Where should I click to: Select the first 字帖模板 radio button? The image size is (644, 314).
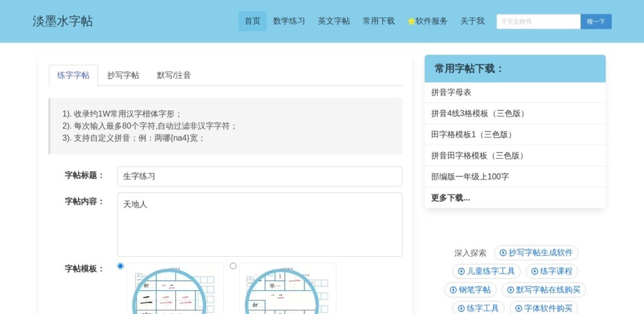[x=121, y=266]
